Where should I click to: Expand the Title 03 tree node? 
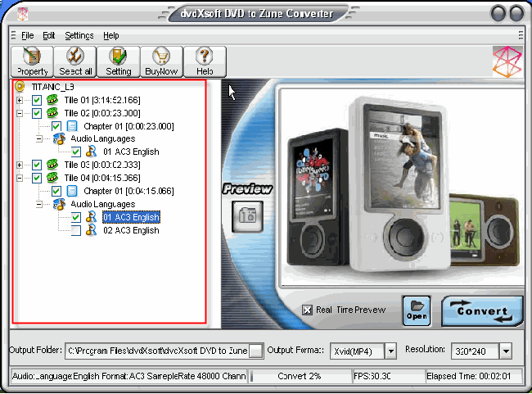(x=20, y=165)
